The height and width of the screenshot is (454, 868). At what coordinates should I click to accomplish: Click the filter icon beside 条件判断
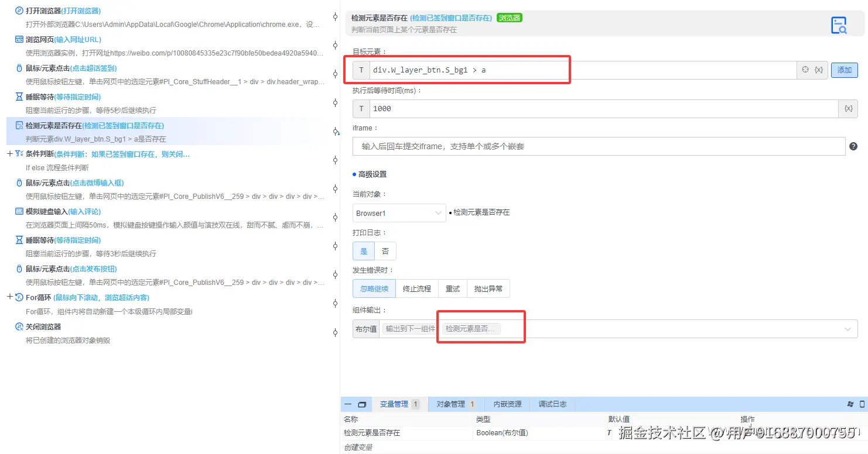(19, 154)
